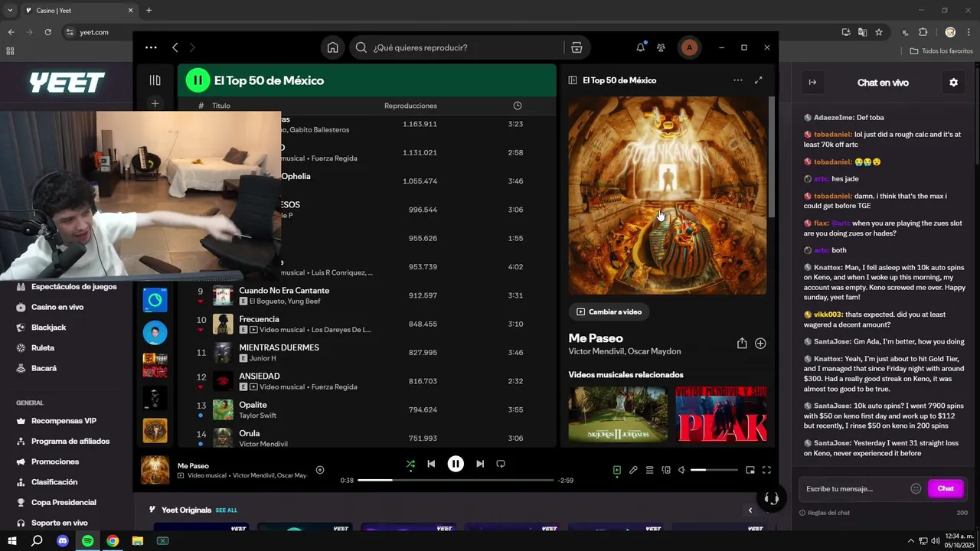980x551 pixels.
Task: Open Spotify from the Windows taskbar
Action: point(87,541)
